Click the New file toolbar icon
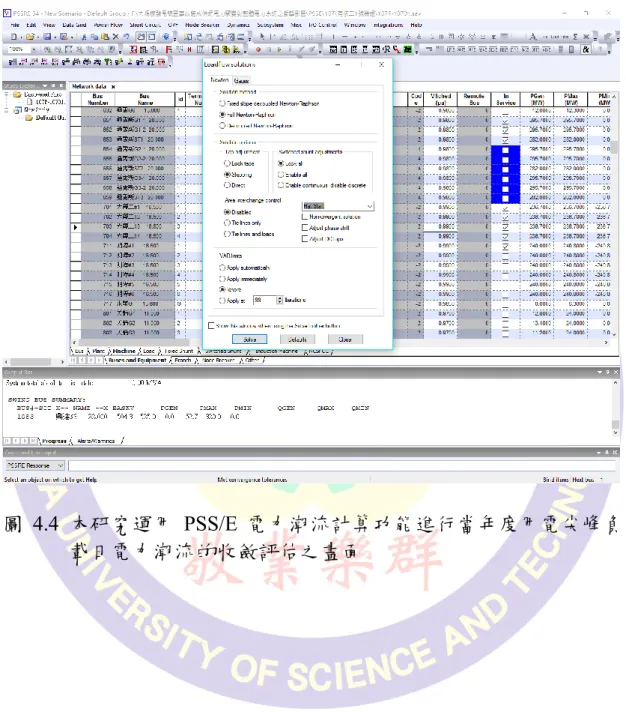626x712 pixels. tap(14, 37)
